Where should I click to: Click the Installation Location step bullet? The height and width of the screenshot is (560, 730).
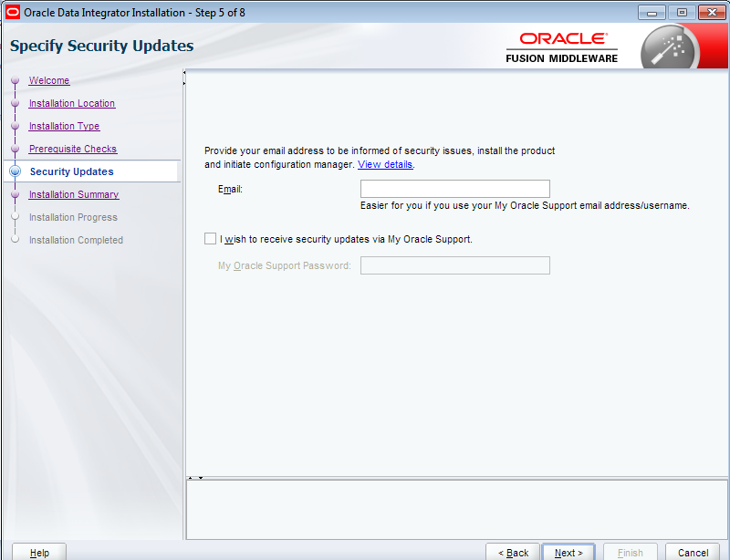[x=16, y=103]
